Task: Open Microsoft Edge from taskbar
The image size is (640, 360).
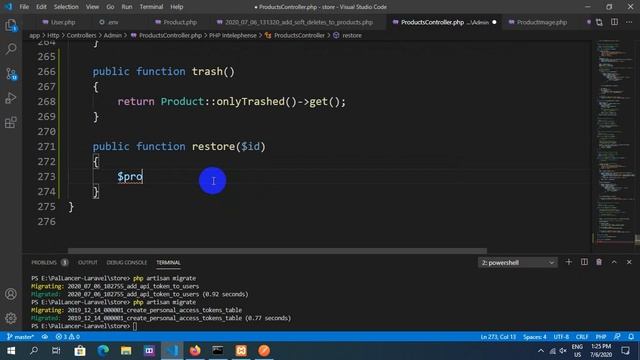Action: [x=103, y=351]
